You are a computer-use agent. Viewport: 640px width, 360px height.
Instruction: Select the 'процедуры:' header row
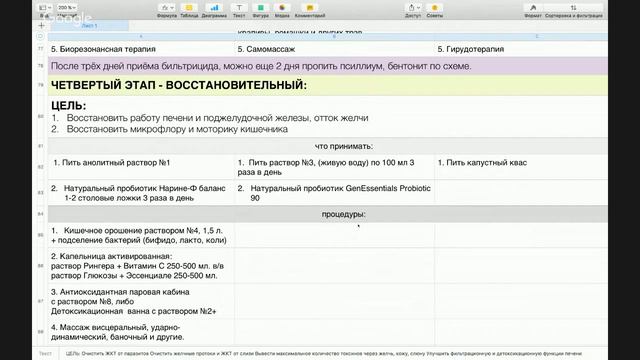point(328,214)
